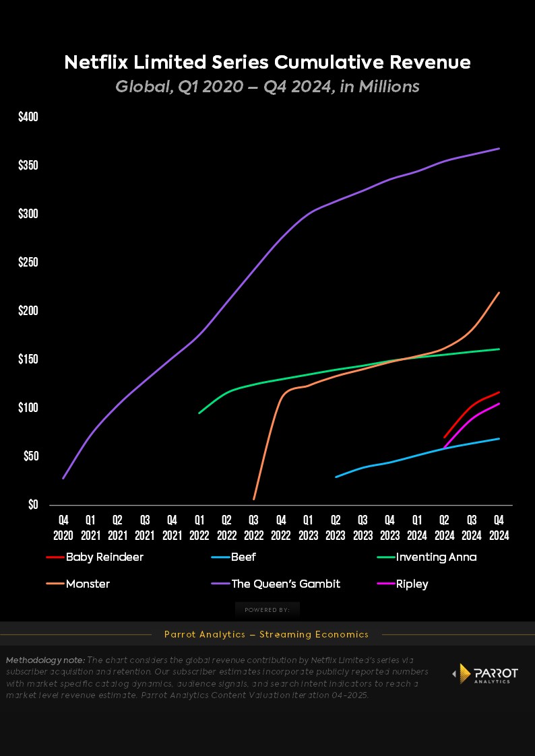535x756 pixels.
Task: Click the 'Q3 2021' x-axis label
Action: [x=145, y=528]
